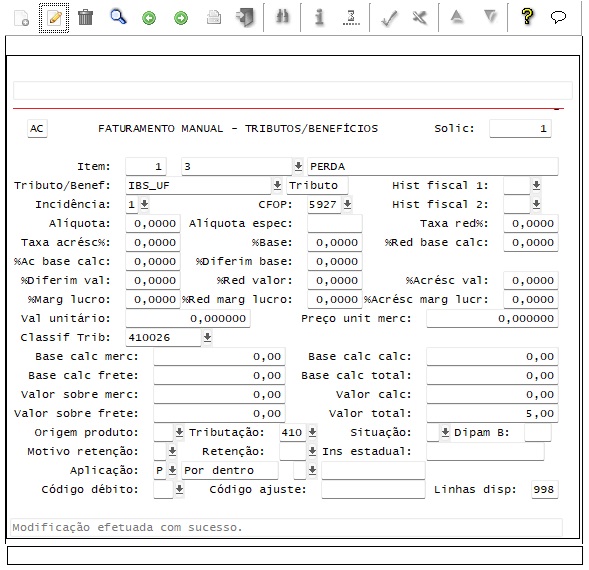Viewport: 589px width, 570px height.
Task: Go to previous record with green left arrow
Action: [x=149, y=18]
